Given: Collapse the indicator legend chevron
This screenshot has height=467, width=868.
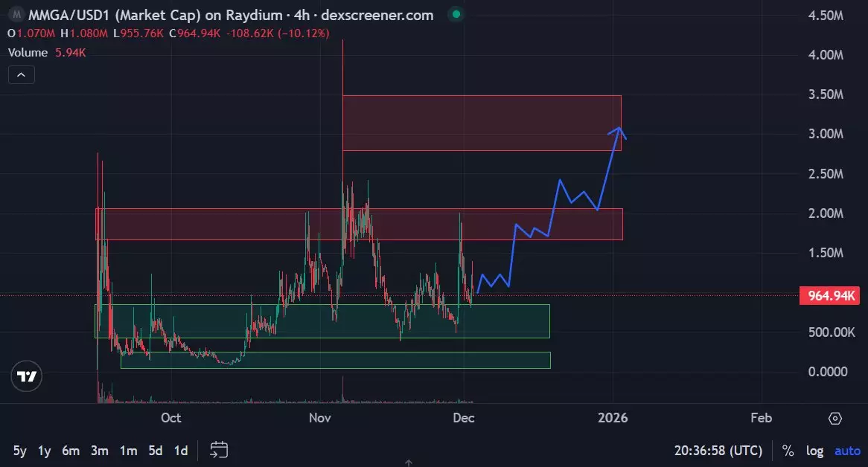Looking at the screenshot, I should 21,74.
